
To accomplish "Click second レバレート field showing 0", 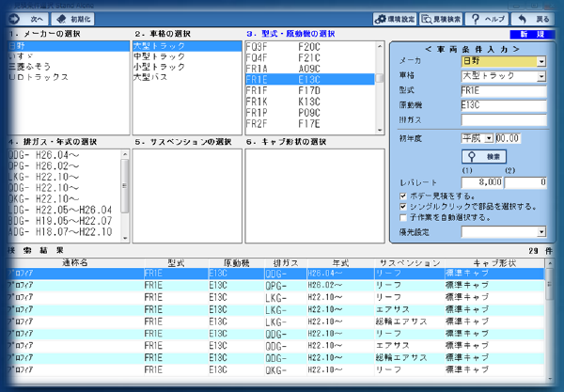I will pos(525,182).
